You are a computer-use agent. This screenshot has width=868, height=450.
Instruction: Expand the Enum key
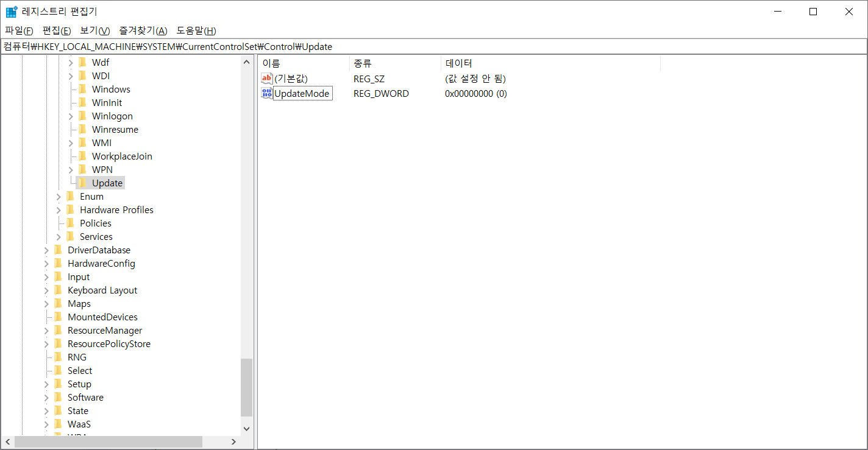click(59, 197)
